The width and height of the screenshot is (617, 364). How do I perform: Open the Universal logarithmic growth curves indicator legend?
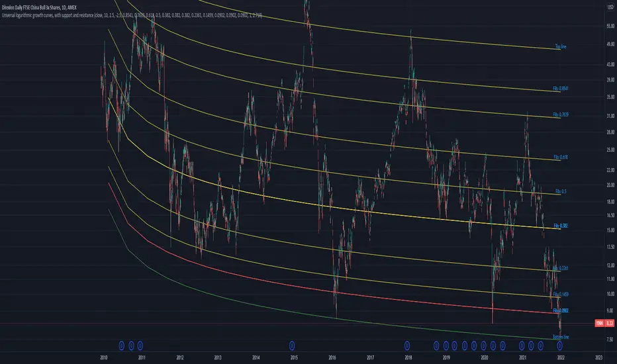(132, 15)
